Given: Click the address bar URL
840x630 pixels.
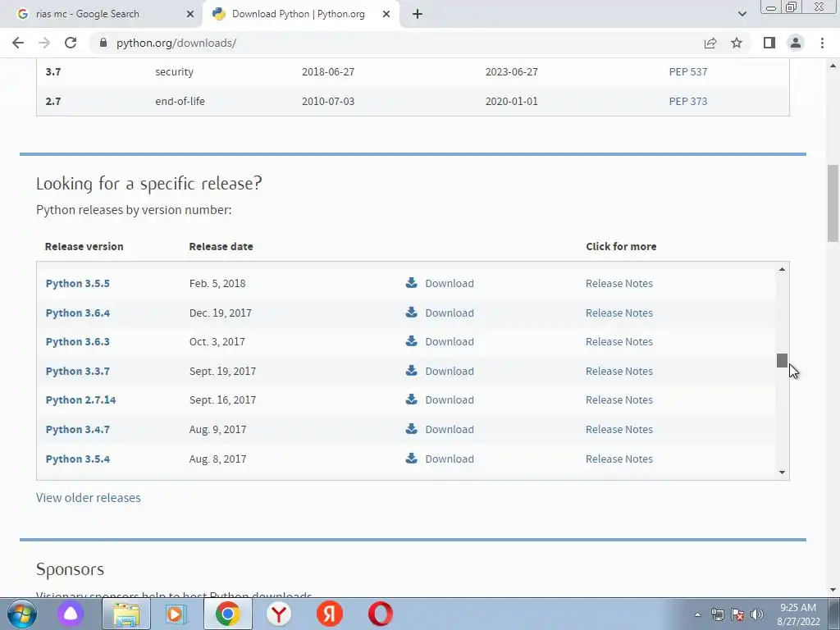Looking at the screenshot, I should click(x=176, y=43).
